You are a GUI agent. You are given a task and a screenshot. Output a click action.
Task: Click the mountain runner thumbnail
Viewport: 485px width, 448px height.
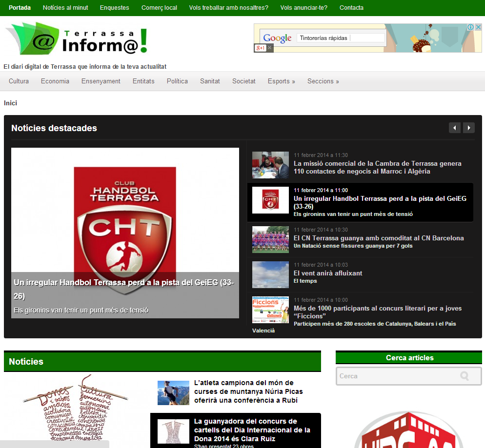[x=173, y=393]
